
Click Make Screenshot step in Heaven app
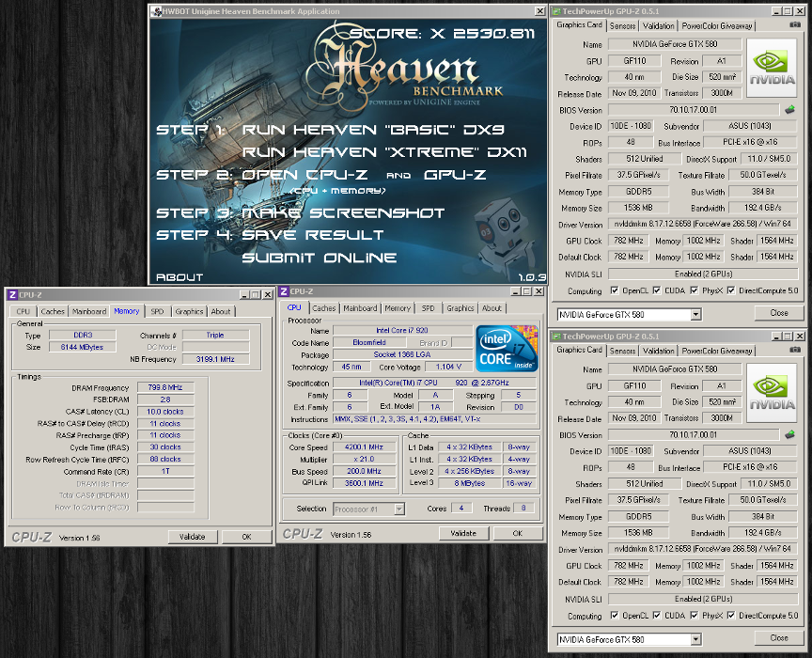tap(343, 213)
